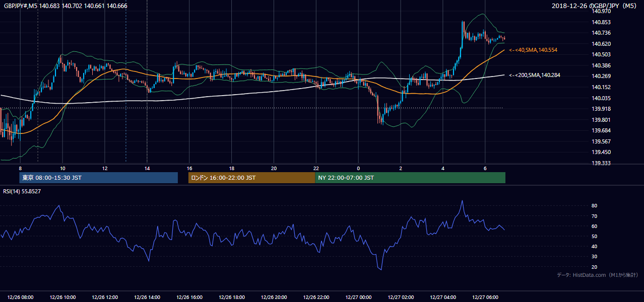The height and width of the screenshot is (302, 644).
Task: Click the 12/26 10:00 bottom date label
Action: [x=63, y=297]
